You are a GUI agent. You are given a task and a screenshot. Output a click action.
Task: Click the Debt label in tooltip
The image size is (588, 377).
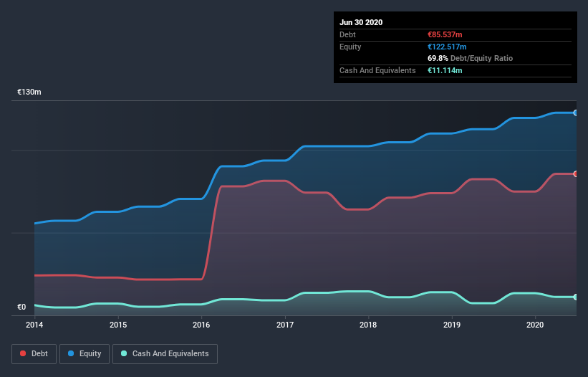347,34
